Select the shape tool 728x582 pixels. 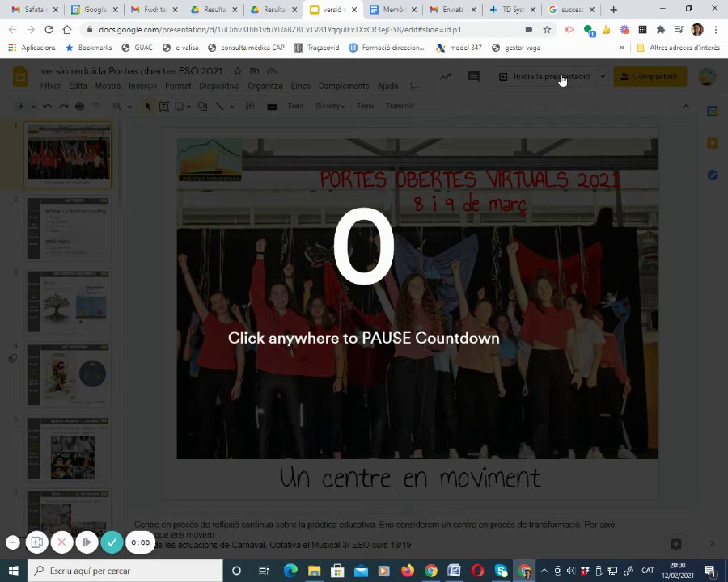point(202,106)
